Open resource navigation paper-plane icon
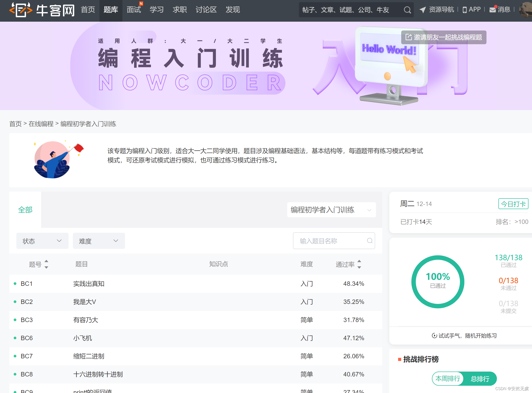The image size is (532, 393). pos(422,10)
